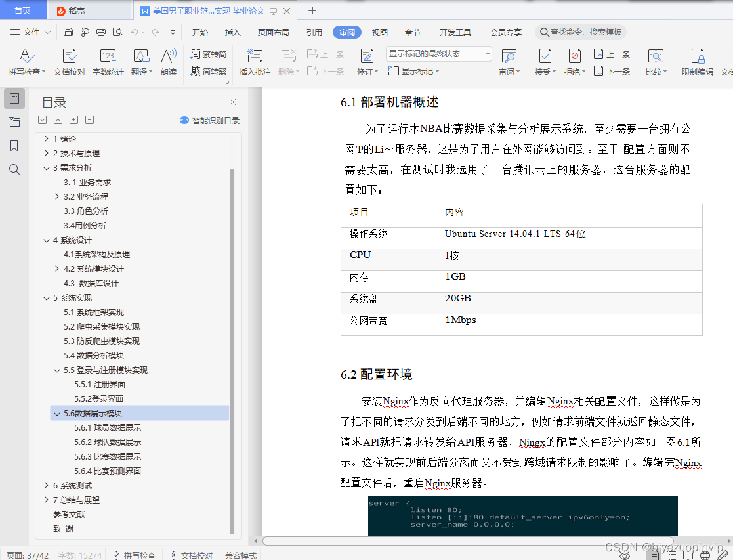
Task: Click the page indicator 页面: 37/42
Action: pyautogui.click(x=28, y=555)
